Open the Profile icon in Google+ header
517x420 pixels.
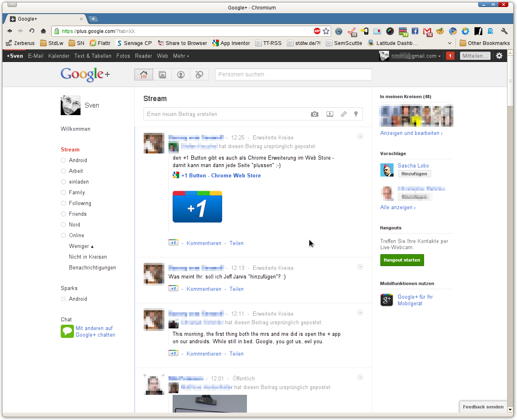pyautogui.click(x=181, y=75)
